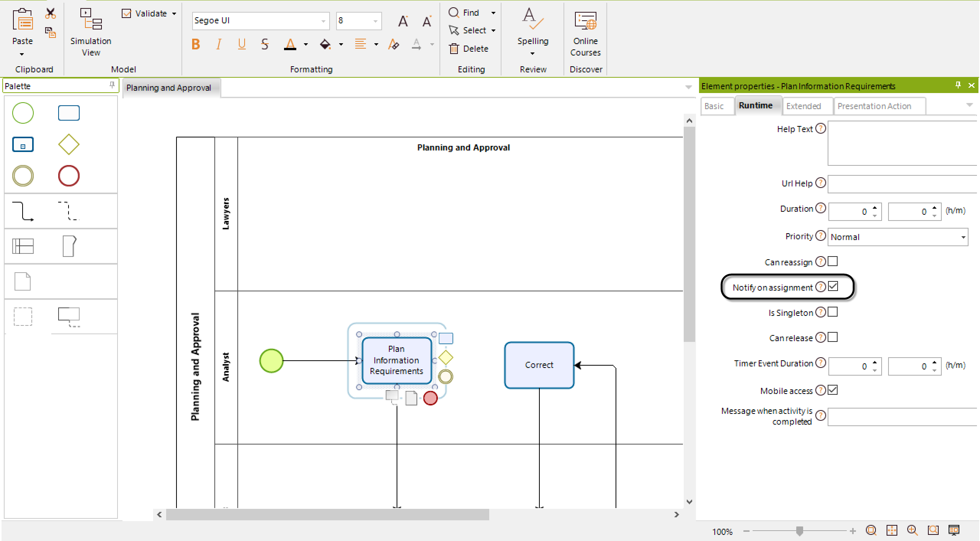Select the dashed Association connector in palette
Viewport: 980px width, 541px height.
coord(69,211)
